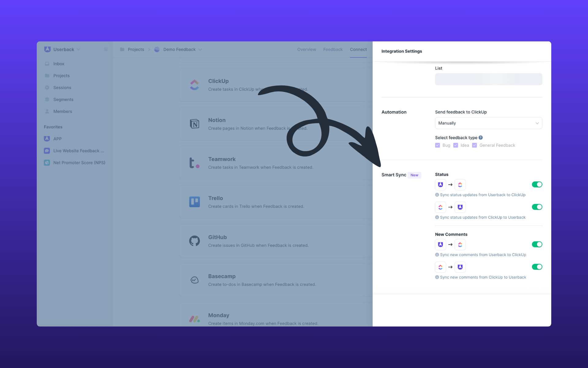Open the Monday.com integration icon
The width and height of the screenshot is (588, 368).
tap(194, 319)
